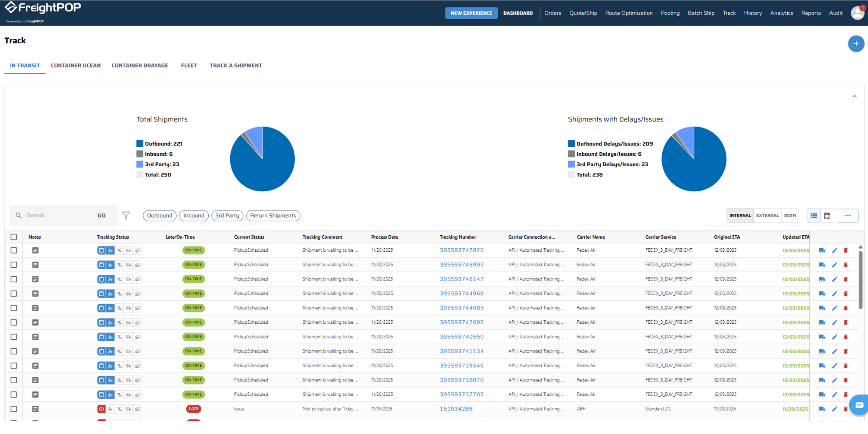Click pickup status icon for 395593742093
868x434 pixels.
pos(110,322)
